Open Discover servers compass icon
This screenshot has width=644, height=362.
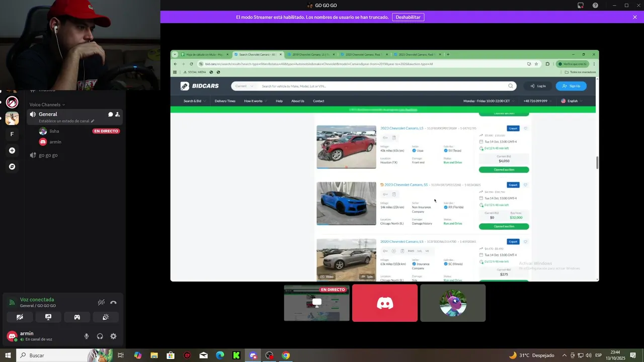(x=12, y=166)
